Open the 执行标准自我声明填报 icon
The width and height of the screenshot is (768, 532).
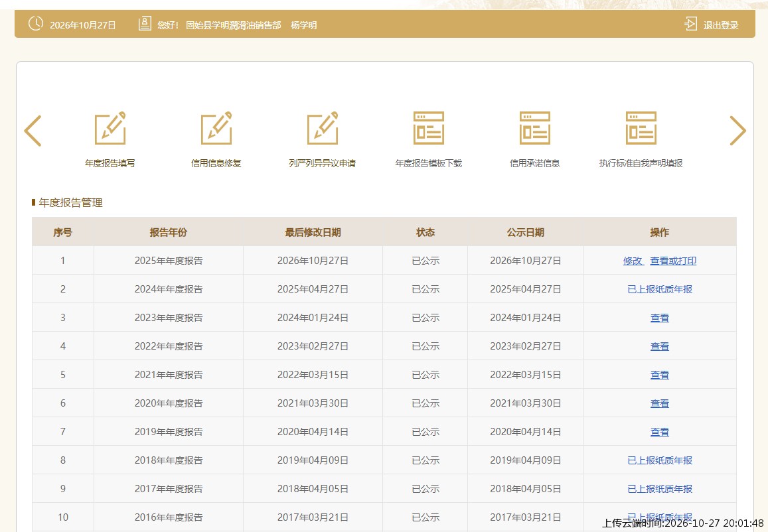coord(641,128)
